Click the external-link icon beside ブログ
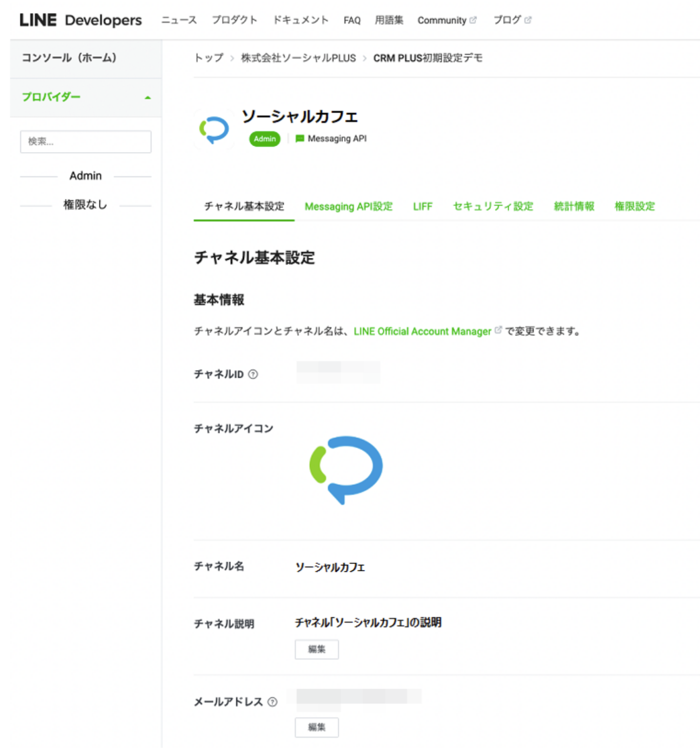 528,20
